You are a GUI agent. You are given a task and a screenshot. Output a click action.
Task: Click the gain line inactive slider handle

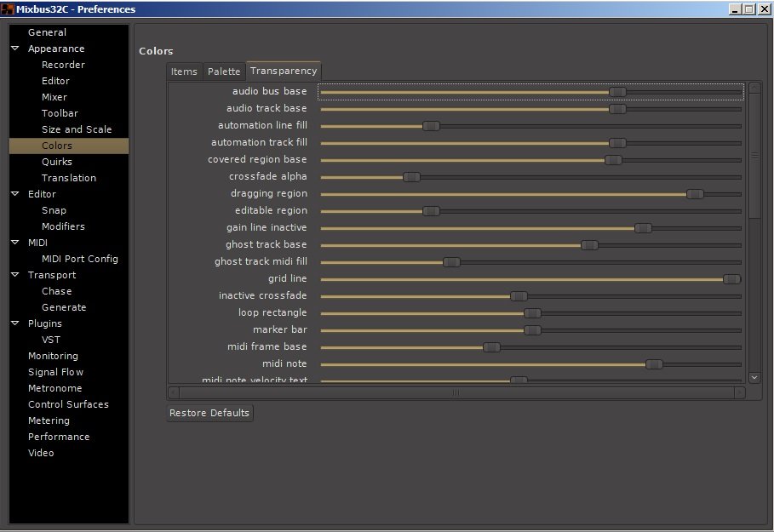pos(643,228)
